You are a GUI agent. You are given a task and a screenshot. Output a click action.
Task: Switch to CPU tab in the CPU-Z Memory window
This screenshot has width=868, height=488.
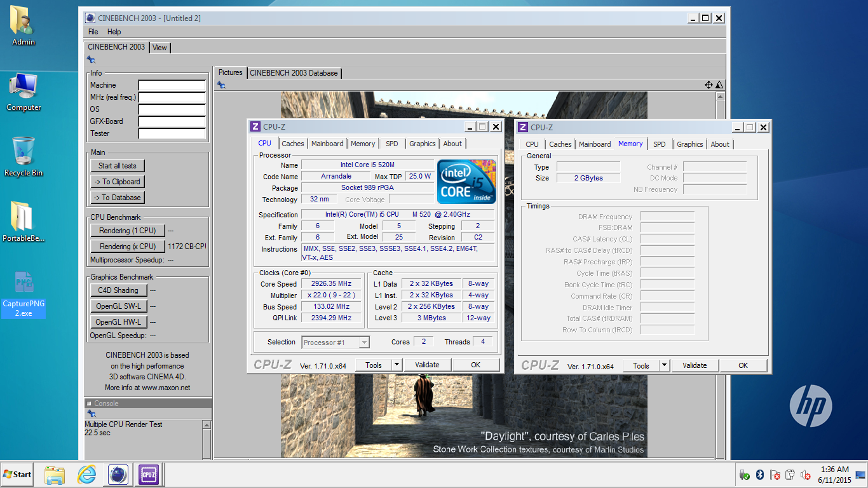click(x=532, y=144)
